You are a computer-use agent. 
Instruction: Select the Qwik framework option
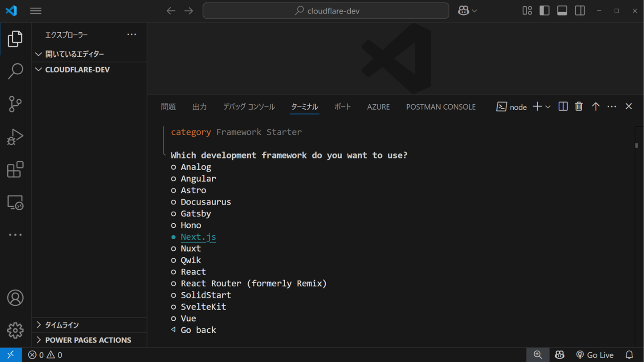click(x=191, y=260)
